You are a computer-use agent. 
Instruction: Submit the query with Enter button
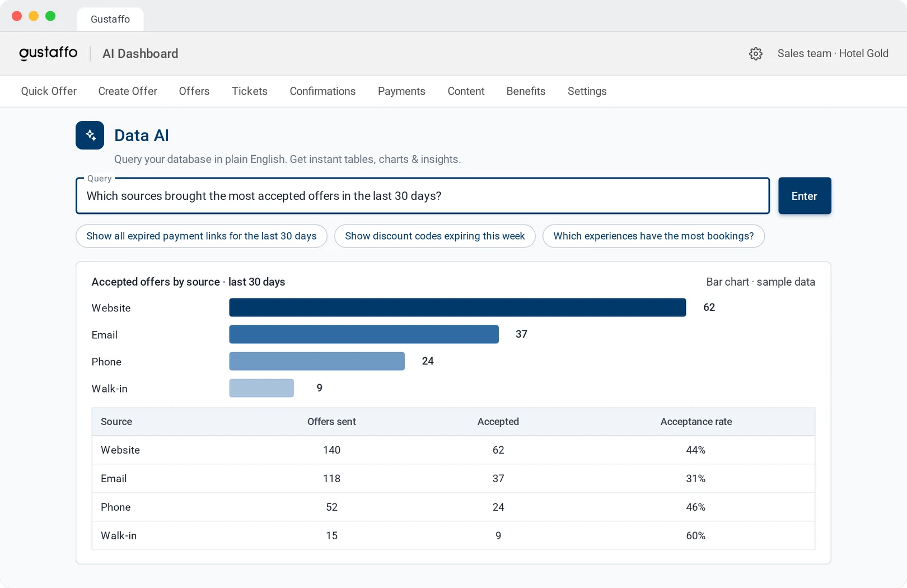pos(805,196)
